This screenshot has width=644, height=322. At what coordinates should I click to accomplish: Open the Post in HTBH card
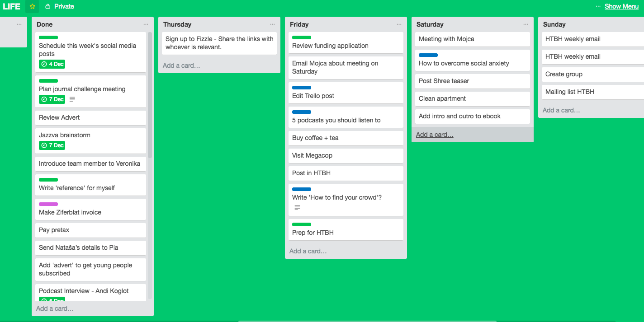pyautogui.click(x=346, y=173)
